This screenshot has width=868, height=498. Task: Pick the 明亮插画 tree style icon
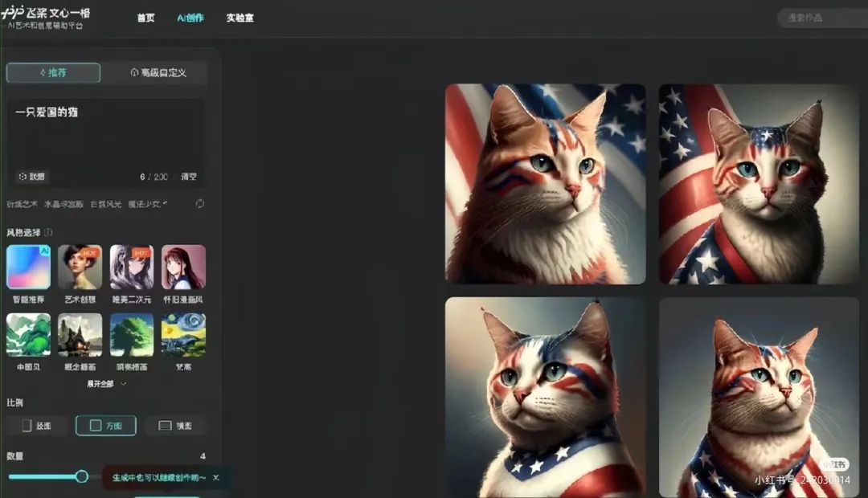(x=132, y=335)
